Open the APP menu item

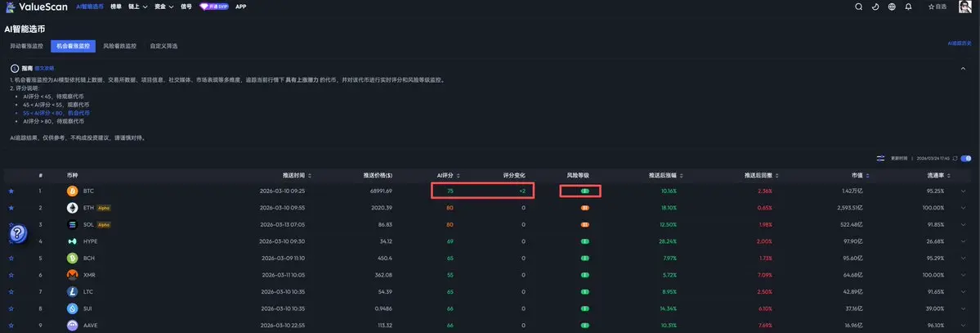240,7
